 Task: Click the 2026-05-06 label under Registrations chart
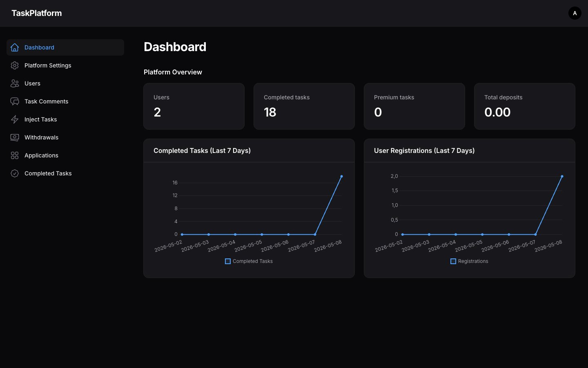tap(495, 246)
